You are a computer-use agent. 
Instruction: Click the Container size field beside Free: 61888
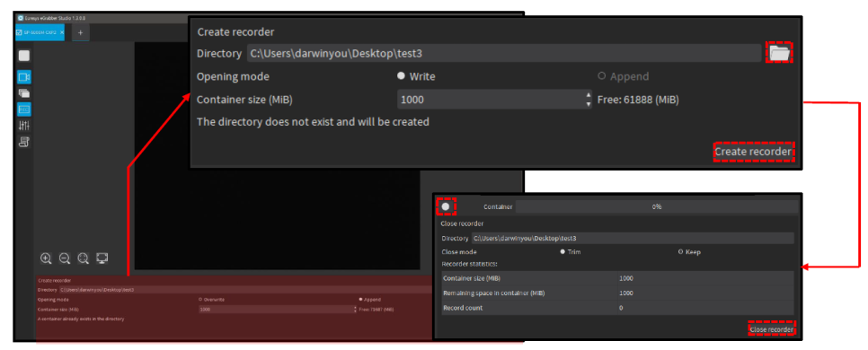494,101
